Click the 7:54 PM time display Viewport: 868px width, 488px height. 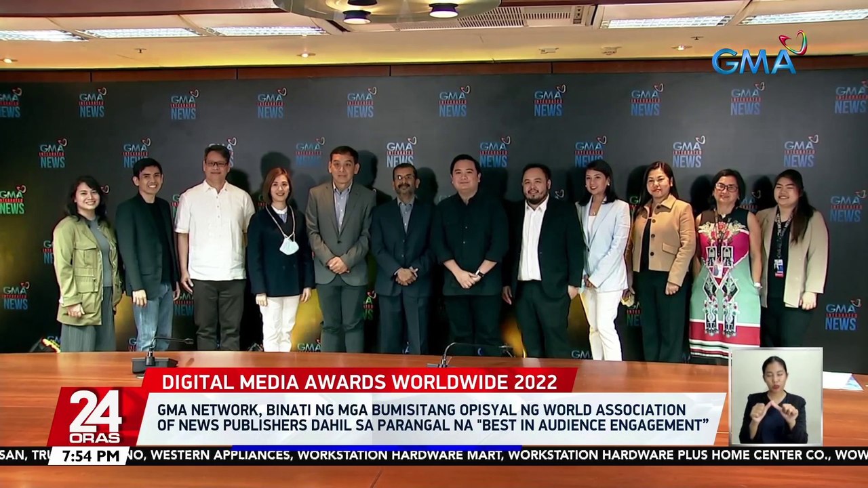89,455
